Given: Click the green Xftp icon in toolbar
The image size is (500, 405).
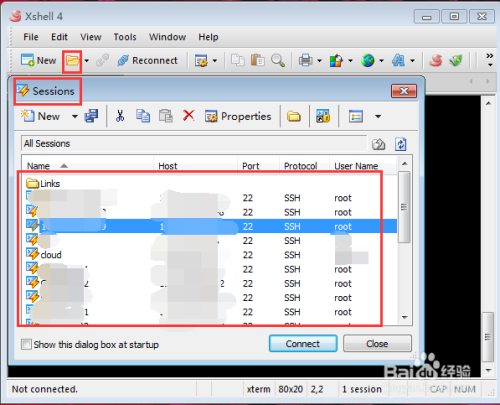Looking at the screenshot, I should tap(456, 60).
